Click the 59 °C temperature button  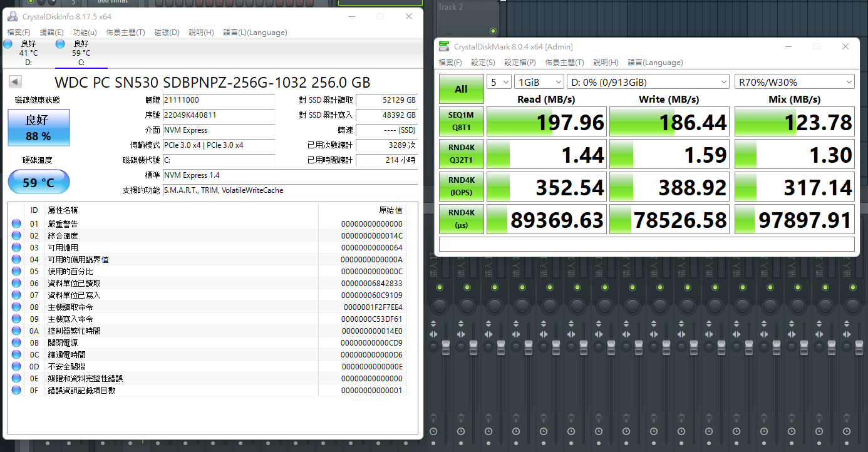pos(39,182)
